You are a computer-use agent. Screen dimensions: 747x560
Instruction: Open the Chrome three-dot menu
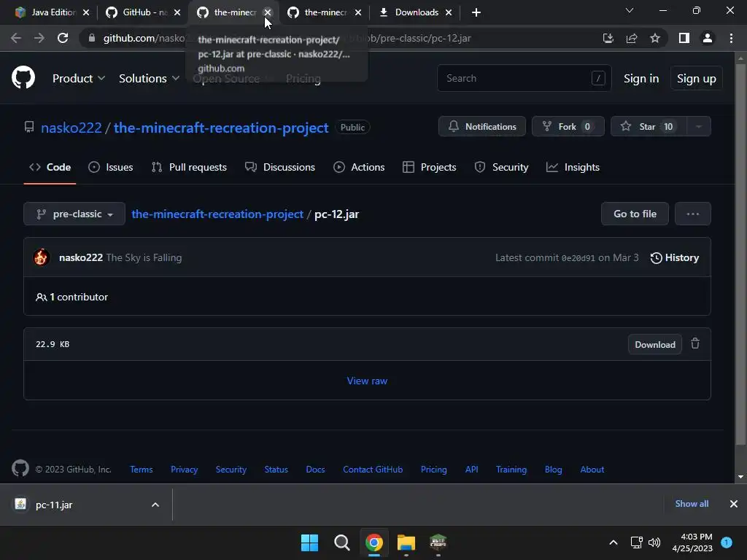tap(731, 38)
